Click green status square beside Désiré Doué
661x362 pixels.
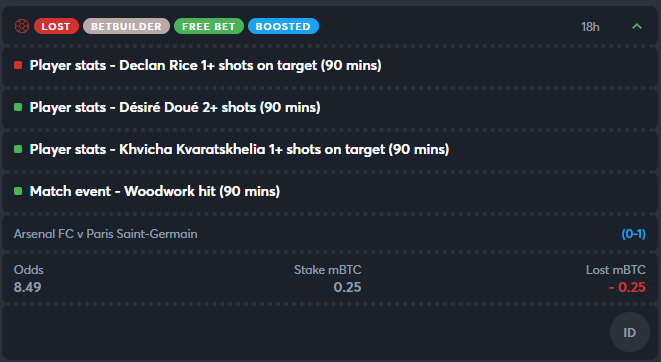(x=18, y=107)
